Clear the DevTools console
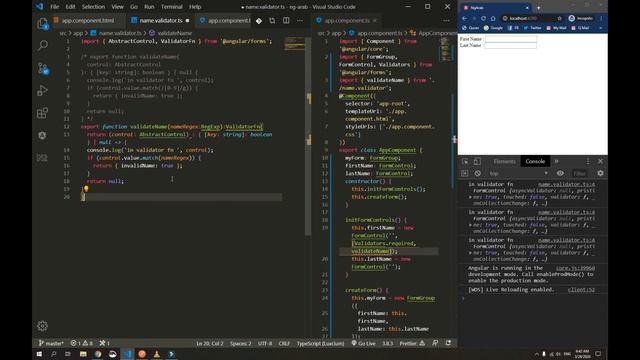Viewport: 640px width, 360px height. pyautogui.click(x=478, y=173)
